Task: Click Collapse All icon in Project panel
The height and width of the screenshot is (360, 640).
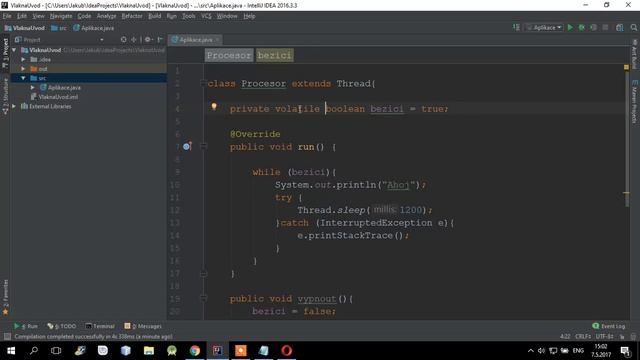Action: [x=133, y=40]
